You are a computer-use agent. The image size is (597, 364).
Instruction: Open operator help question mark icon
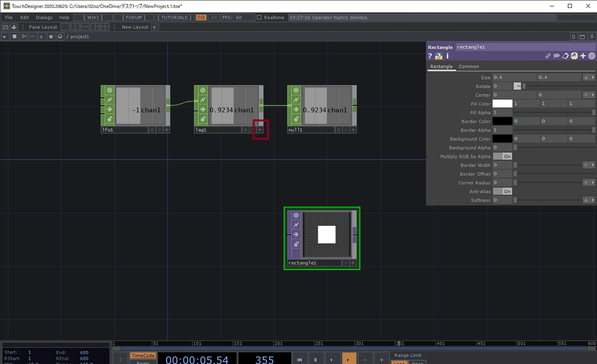[x=430, y=56]
